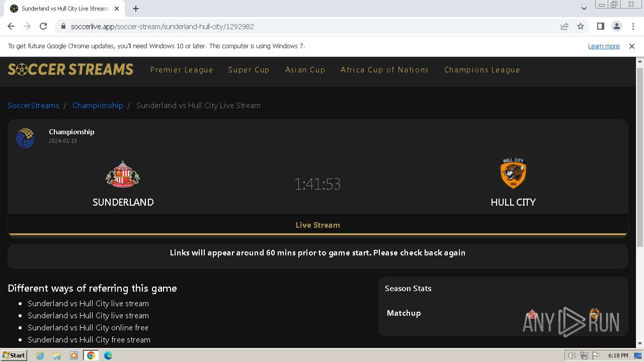Go forward in browser history
The height and width of the screenshot is (362, 644).
click(x=27, y=27)
